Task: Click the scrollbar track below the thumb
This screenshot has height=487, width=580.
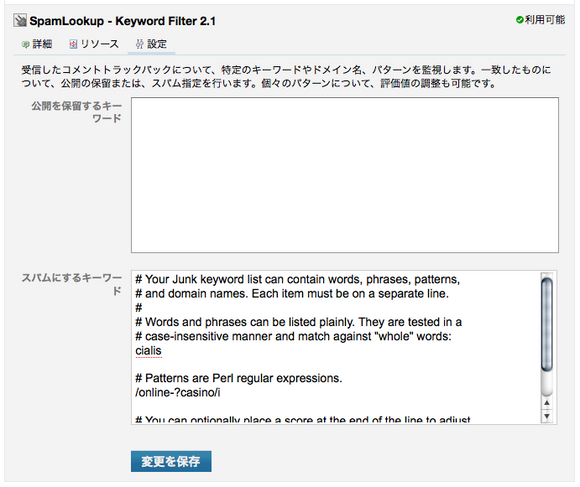Action: point(547,384)
